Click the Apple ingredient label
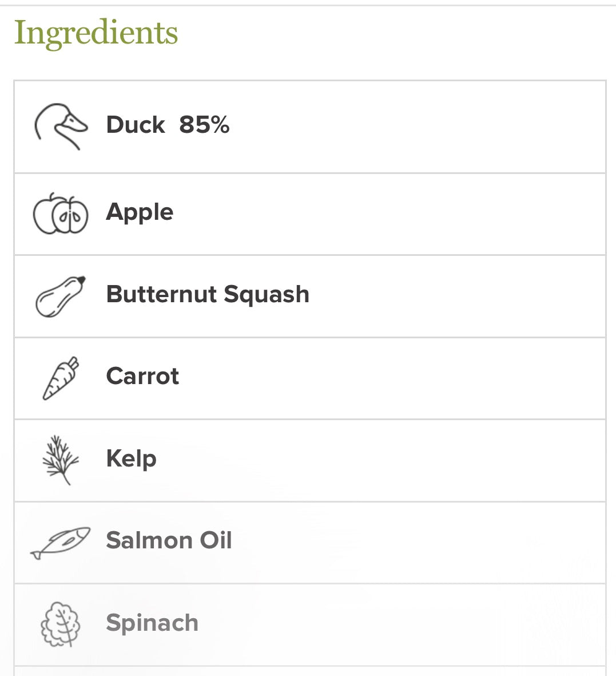The height and width of the screenshot is (676, 616). pyautogui.click(x=140, y=212)
